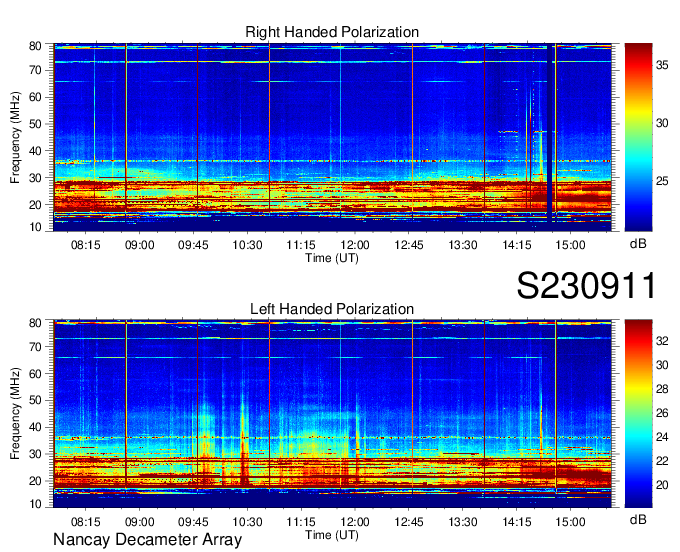The image size is (680, 552).
Task: Click the 'Right Handed Polarization' plot title
Action: (332, 32)
